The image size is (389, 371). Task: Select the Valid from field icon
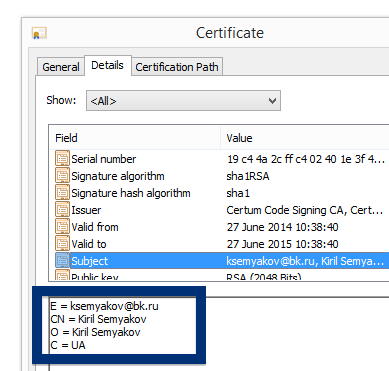click(x=62, y=227)
